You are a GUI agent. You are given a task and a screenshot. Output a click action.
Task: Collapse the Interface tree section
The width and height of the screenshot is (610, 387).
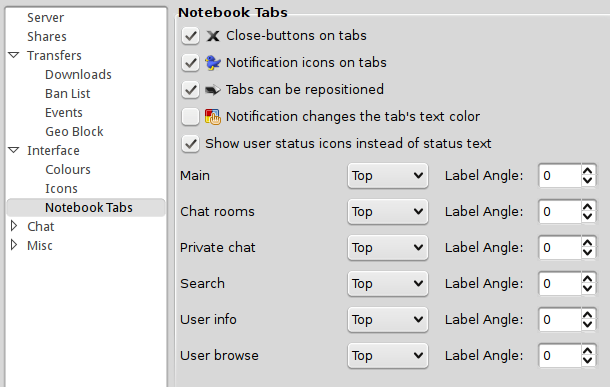[x=14, y=150]
